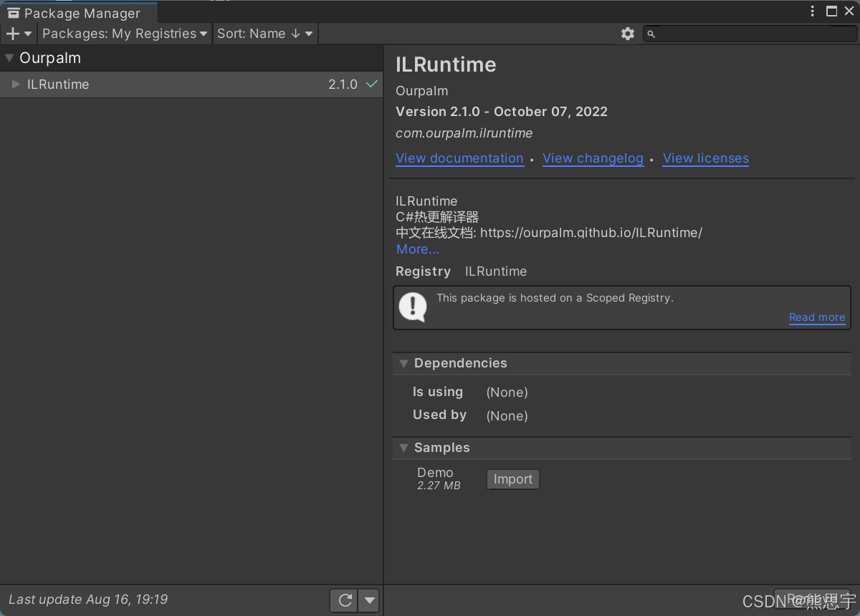Screen dimensions: 860x616
Task: Collapse the Dependencies section
Action: 404,363
